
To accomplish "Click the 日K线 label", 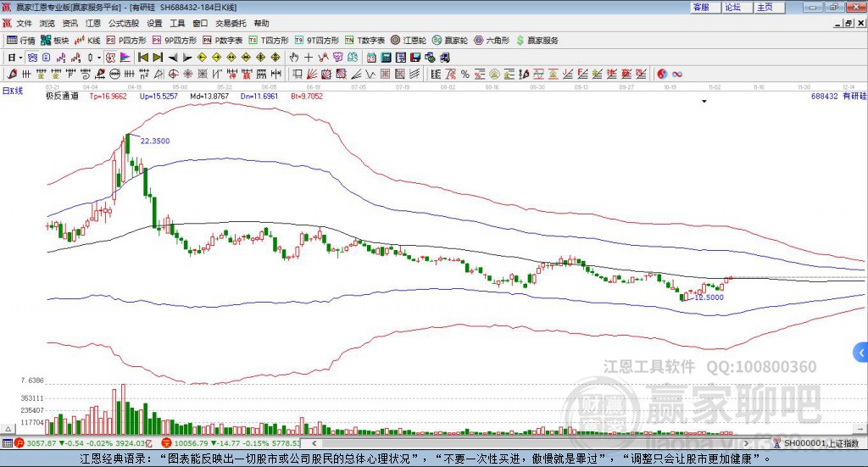I will click(12, 91).
